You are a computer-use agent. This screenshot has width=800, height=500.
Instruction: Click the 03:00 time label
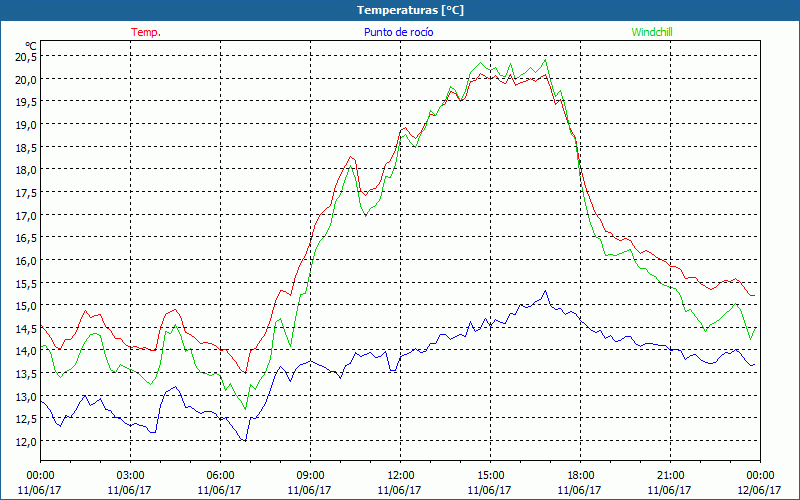(131, 475)
